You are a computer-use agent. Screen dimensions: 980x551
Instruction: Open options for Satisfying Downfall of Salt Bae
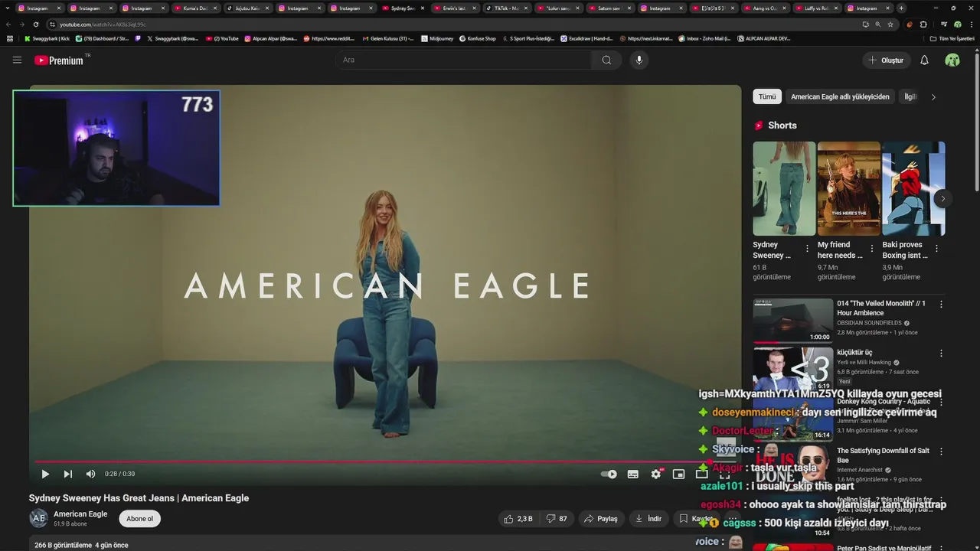click(941, 452)
